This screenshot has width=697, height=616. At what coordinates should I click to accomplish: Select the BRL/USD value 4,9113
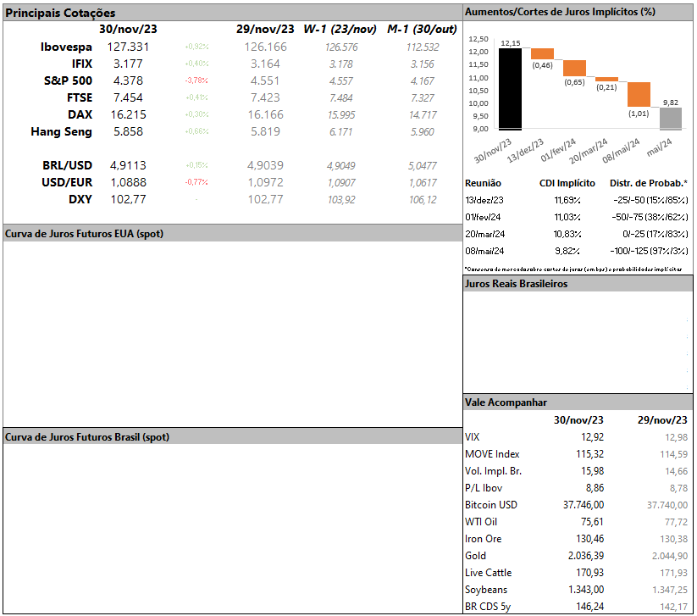[x=128, y=165]
